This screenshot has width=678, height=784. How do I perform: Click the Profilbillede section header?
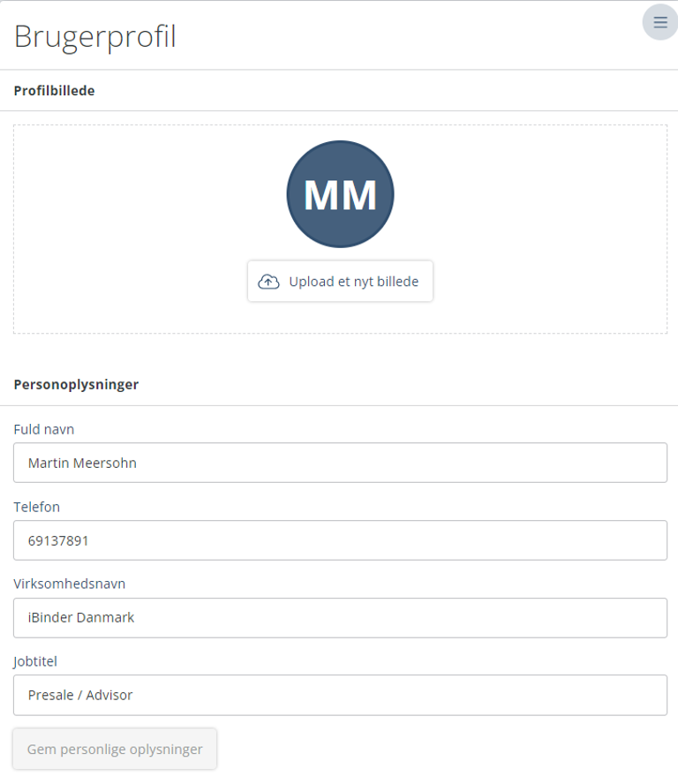(x=55, y=91)
